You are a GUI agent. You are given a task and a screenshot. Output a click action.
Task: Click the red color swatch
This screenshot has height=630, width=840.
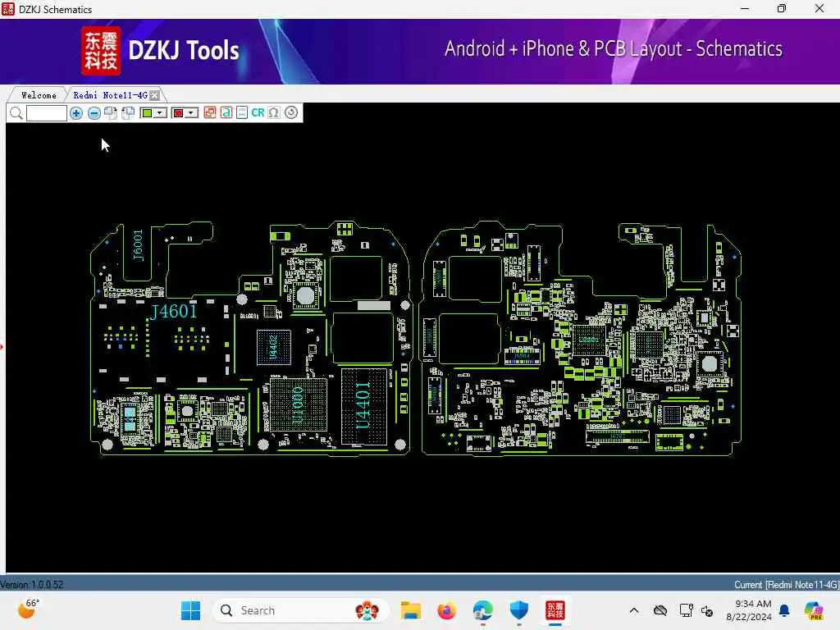[x=178, y=113]
